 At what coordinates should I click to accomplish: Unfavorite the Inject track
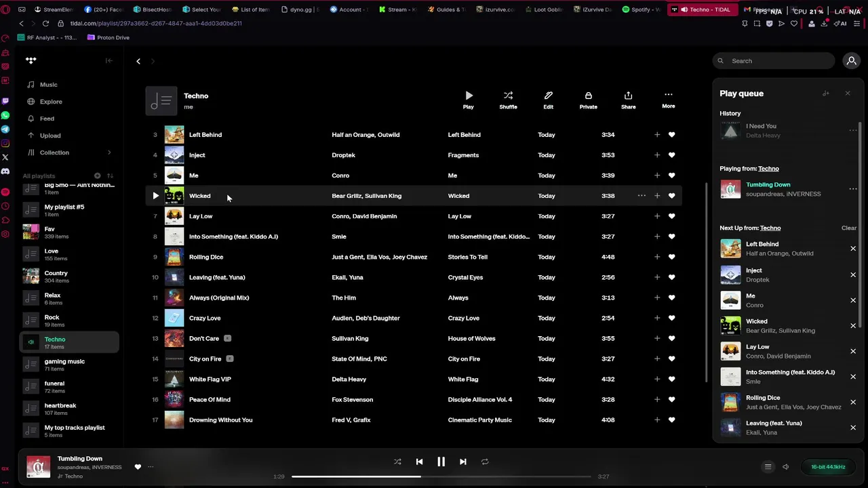click(x=671, y=155)
